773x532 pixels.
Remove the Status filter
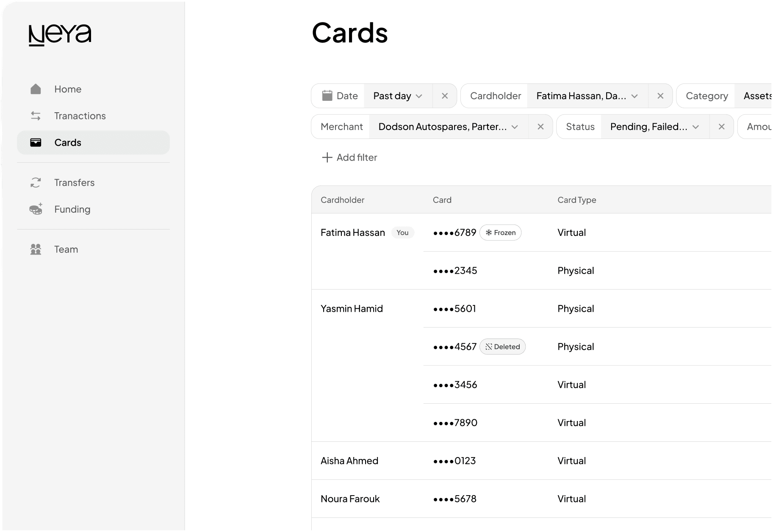pyautogui.click(x=722, y=127)
